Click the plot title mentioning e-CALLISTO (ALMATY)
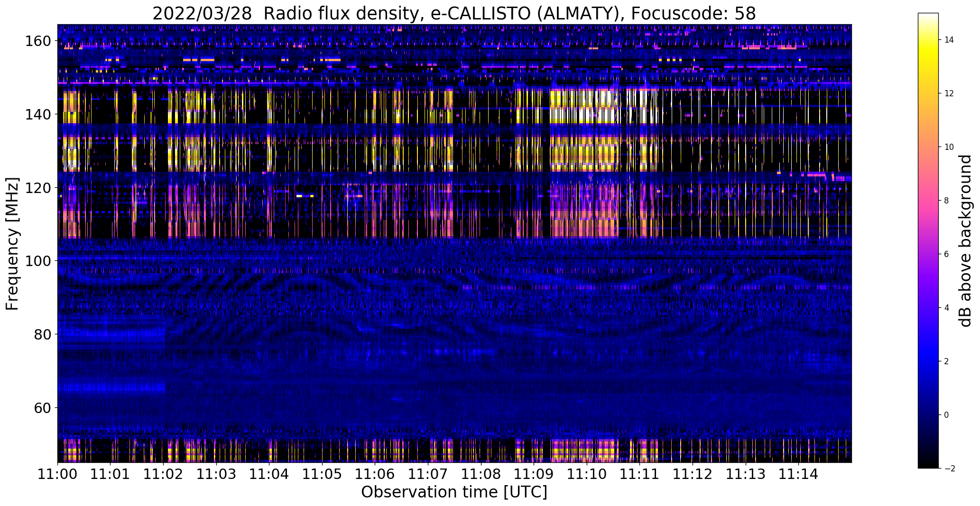This screenshot has width=980, height=506. [x=454, y=14]
